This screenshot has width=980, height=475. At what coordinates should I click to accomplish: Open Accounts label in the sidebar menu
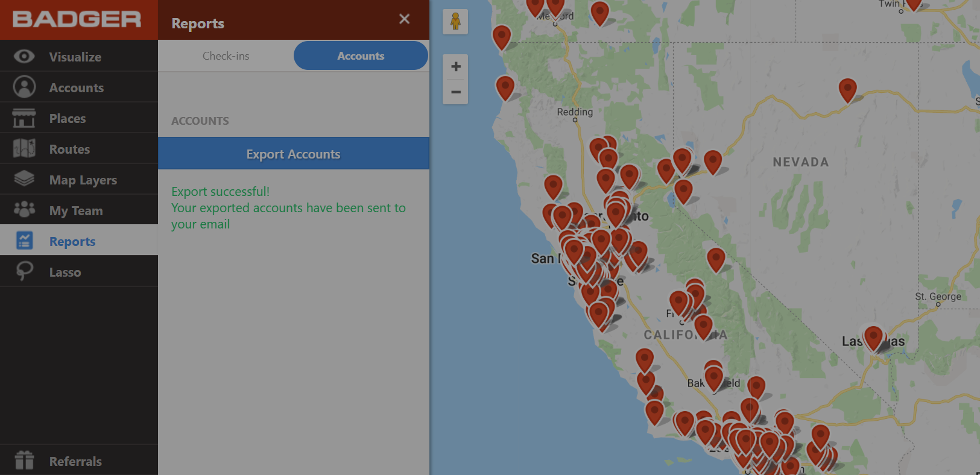[x=77, y=87]
